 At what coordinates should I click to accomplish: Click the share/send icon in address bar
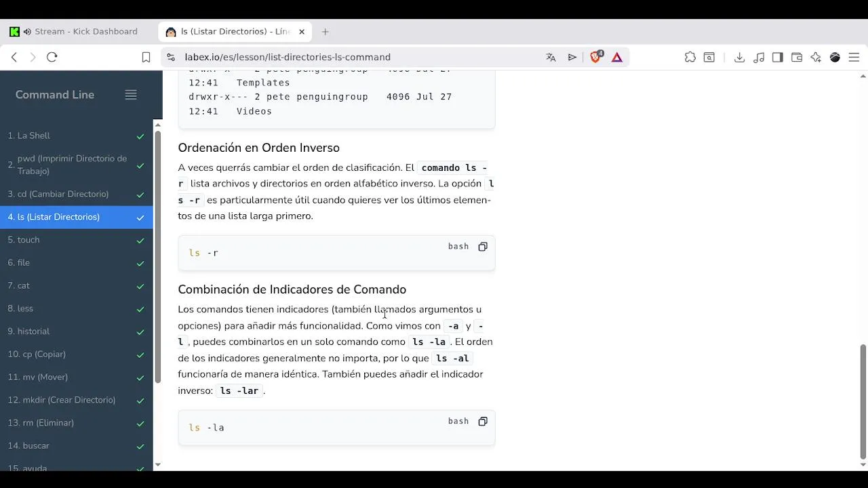click(x=572, y=58)
